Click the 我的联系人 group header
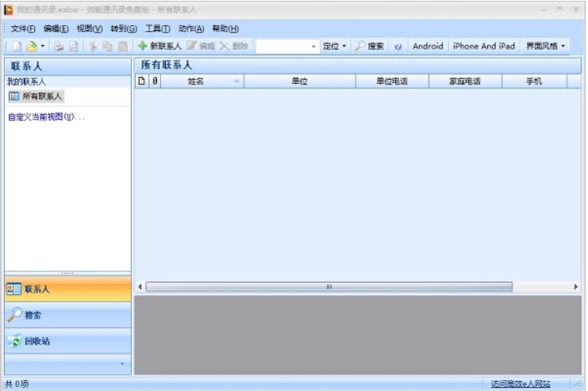This screenshot has width=588, height=391. (x=68, y=81)
